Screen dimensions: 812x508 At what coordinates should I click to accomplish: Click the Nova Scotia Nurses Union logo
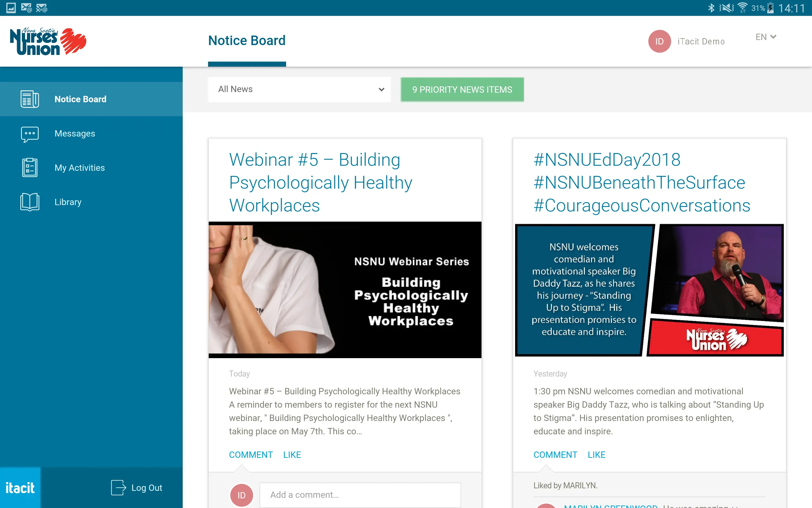48,41
